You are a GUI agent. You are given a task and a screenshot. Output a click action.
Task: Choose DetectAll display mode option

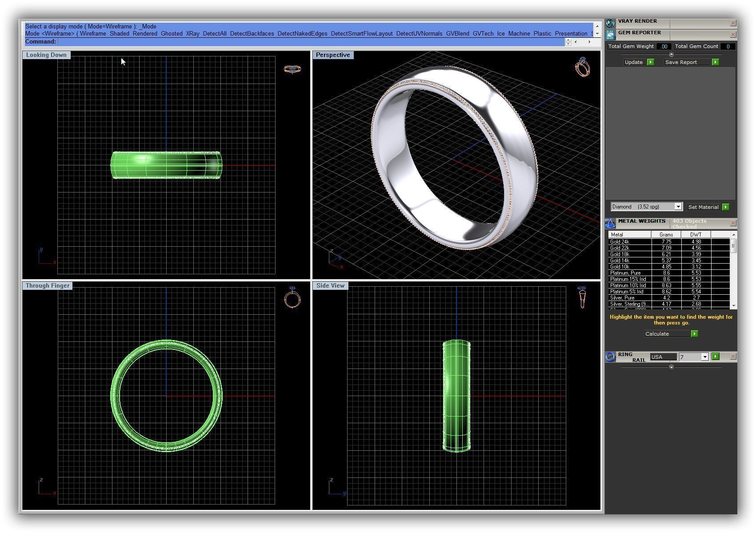215,33
